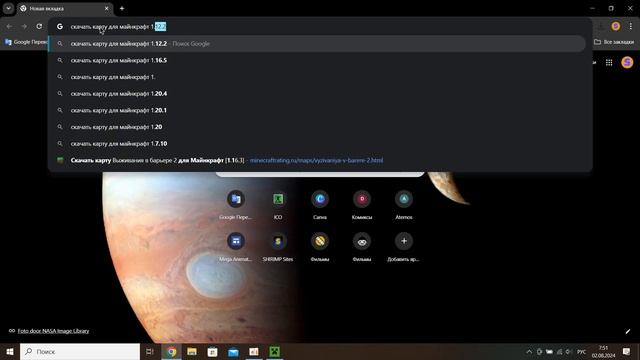
Task: Open Task View on the taskbar
Action: [x=150, y=351]
